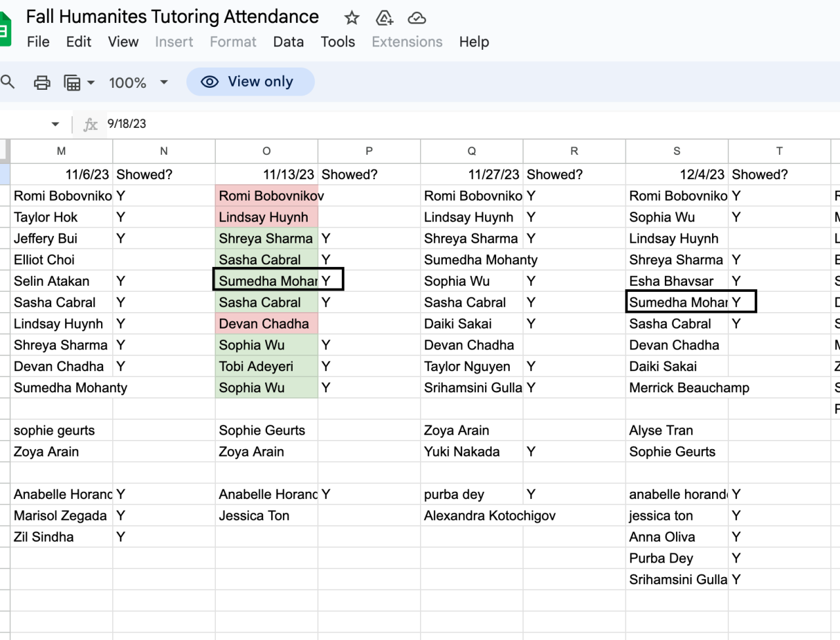Viewport: 840px width, 640px height.
Task: Click the fx formula icon
Action: click(91, 124)
